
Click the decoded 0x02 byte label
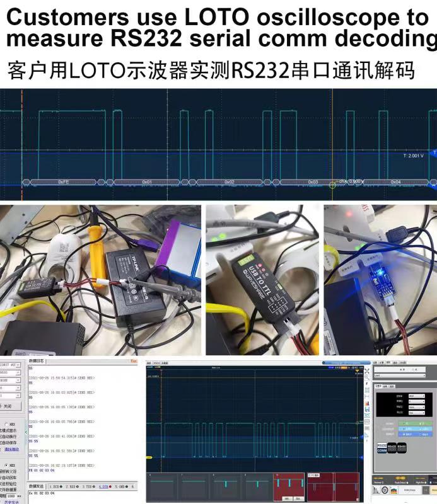pyautogui.click(x=230, y=182)
